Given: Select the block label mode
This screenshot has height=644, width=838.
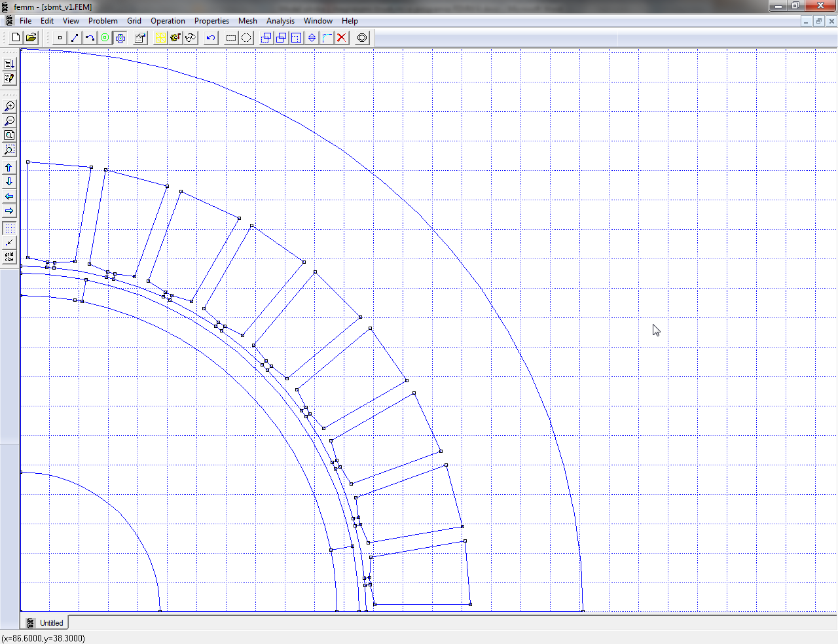Looking at the screenshot, I should click(x=105, y=37).
